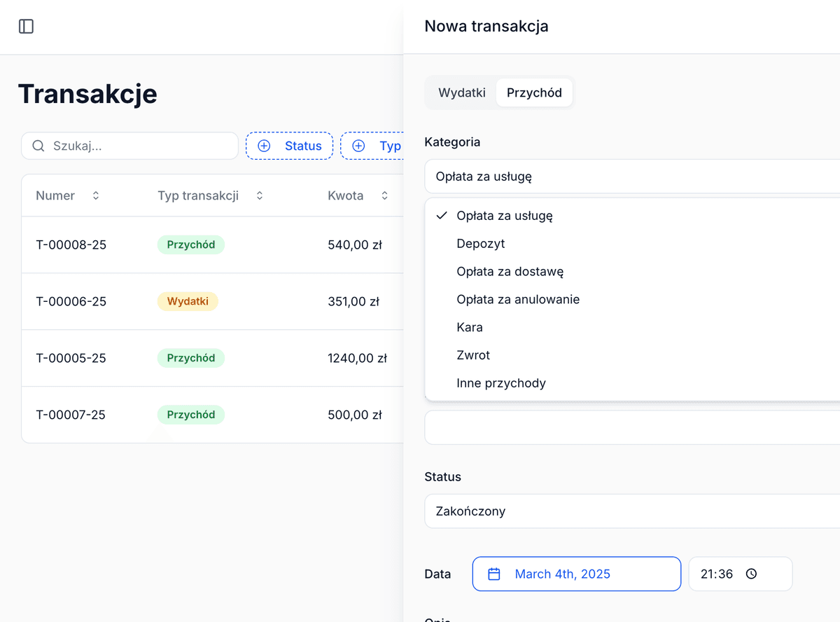Click the plus icon on Status filter
The image size is (840, 622).
(264, 146)
